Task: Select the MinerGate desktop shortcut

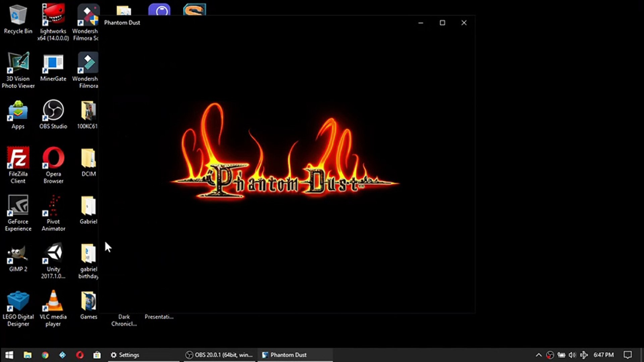Action: point(53,67)
